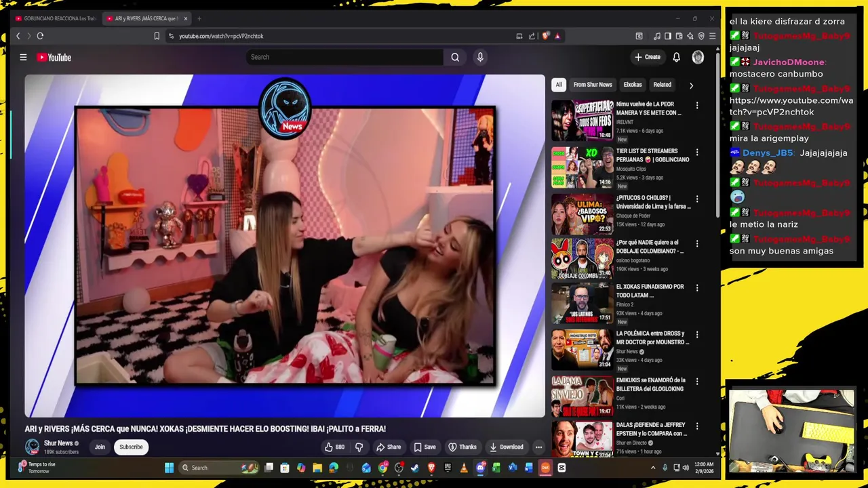868x488 pixels.
Task: Open La Polémica entre Dross video
Action: point(582,349)
